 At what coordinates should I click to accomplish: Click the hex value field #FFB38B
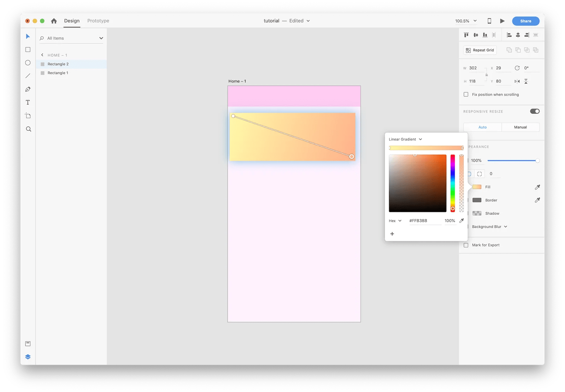tap(425, 221)
